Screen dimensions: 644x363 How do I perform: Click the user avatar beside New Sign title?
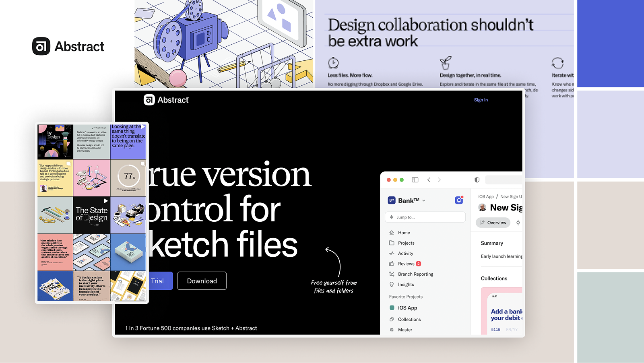(x=482, y=208)
